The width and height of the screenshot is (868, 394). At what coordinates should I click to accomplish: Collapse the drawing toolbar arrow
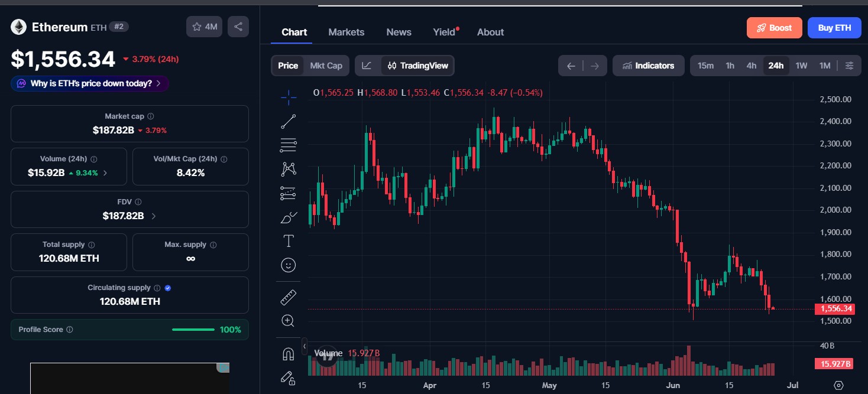305,346
